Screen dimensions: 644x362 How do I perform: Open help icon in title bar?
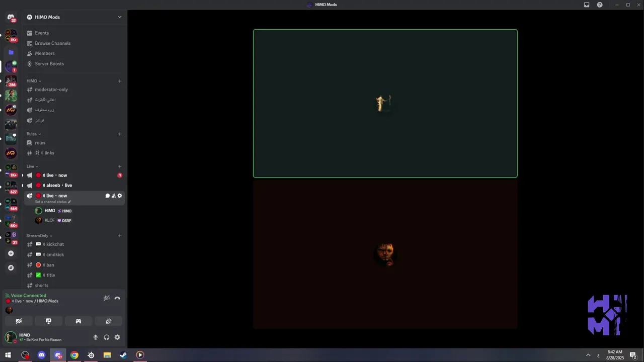click(600, 5)
